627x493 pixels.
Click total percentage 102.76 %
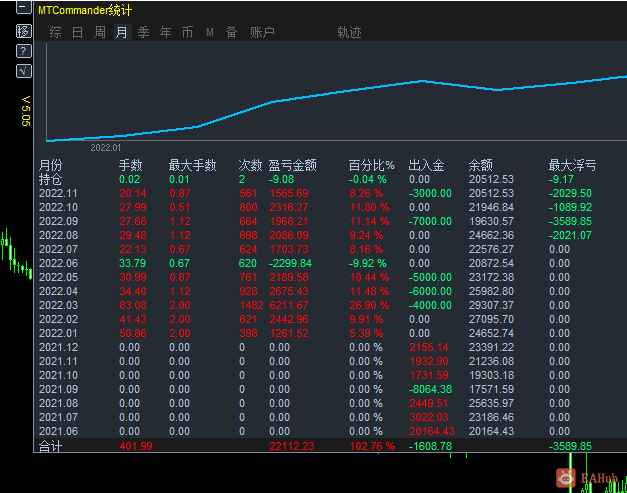click(x=372, y=446)
